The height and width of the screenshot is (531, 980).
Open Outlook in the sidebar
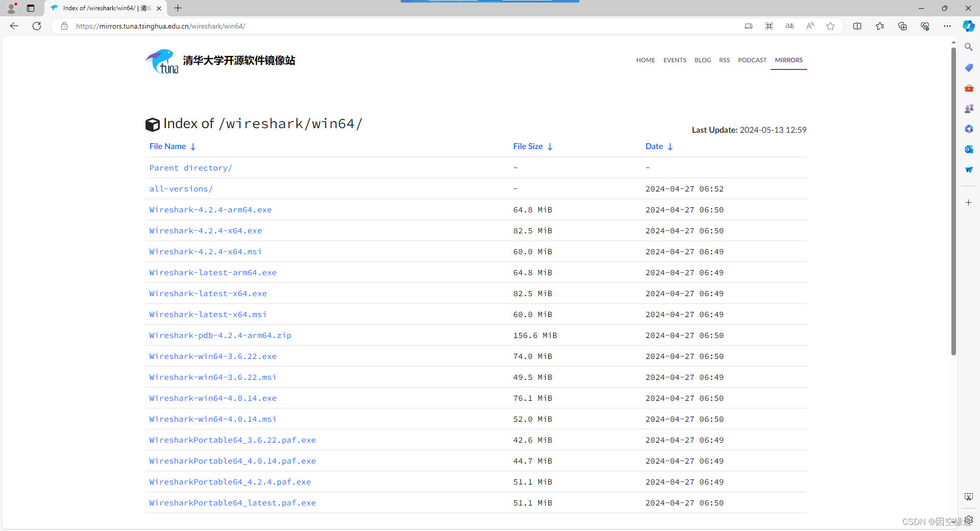(x=969, y=149)
